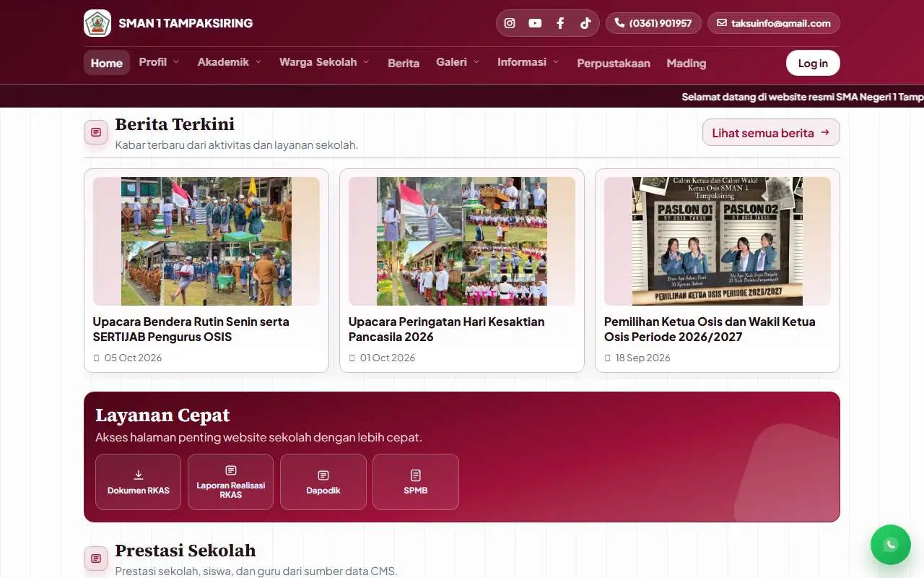Expand the Profil dropdown menu

[159, 62]
